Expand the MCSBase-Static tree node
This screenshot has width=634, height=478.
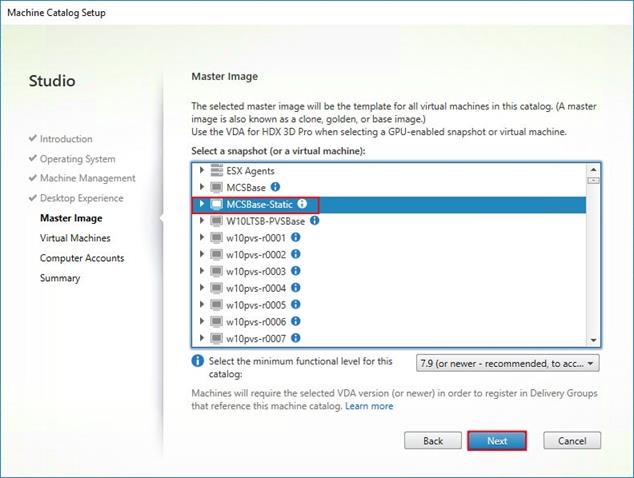[202, 204]
